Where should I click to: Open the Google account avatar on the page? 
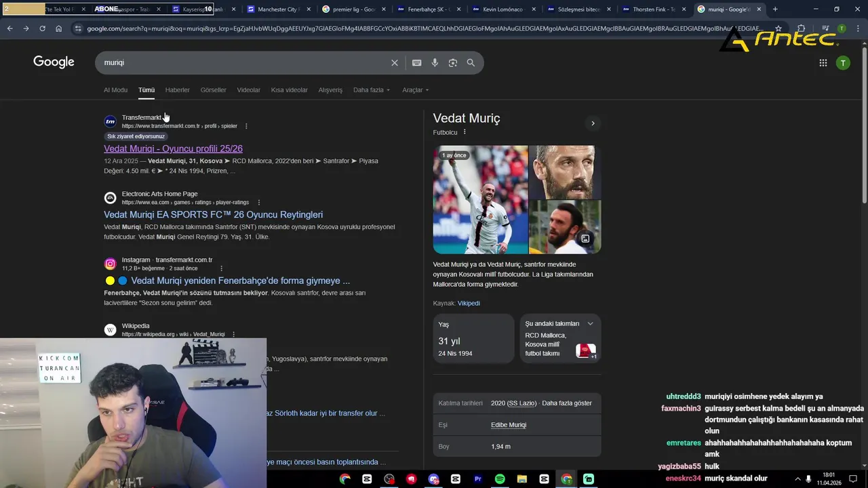click(x=843, y=62)
